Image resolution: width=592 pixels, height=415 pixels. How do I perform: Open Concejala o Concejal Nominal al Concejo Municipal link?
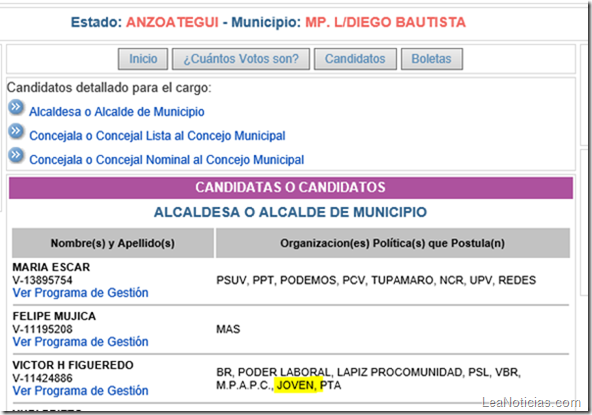pos(166,160)
